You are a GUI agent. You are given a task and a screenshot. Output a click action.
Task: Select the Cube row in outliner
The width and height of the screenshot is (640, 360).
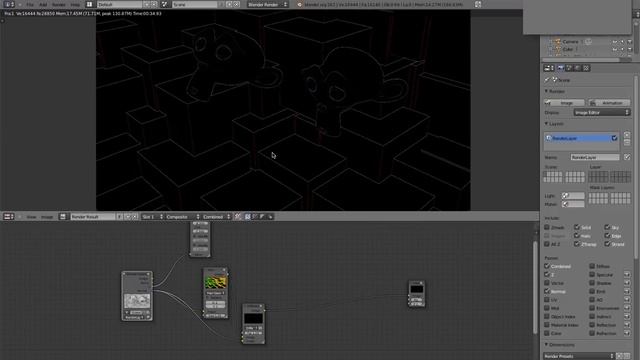(568, 49)
